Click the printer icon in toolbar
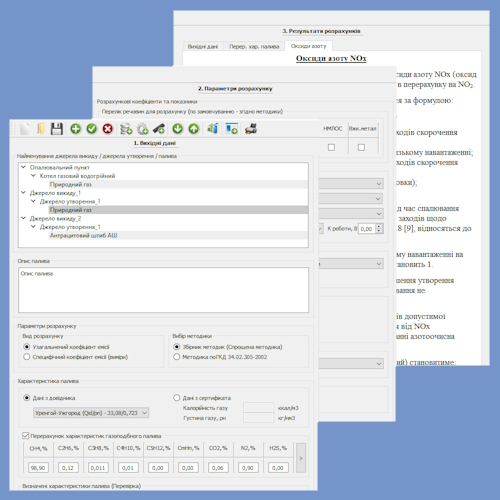Image resolution: width=500 pixels, height=500 pixels. pos(251,129)
